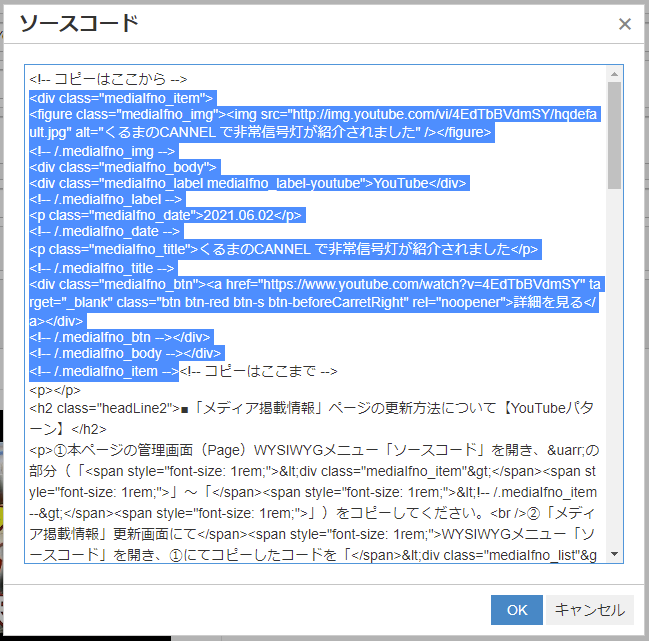649x641 pixels.
Task: Close the ソースコード dialog with the X icon
Action: point(625,24)
